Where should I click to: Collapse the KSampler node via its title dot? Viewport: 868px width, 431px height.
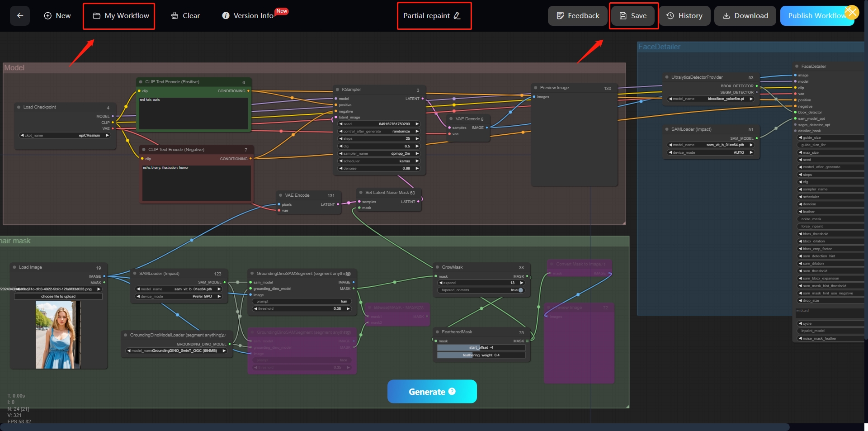(337, 89)
